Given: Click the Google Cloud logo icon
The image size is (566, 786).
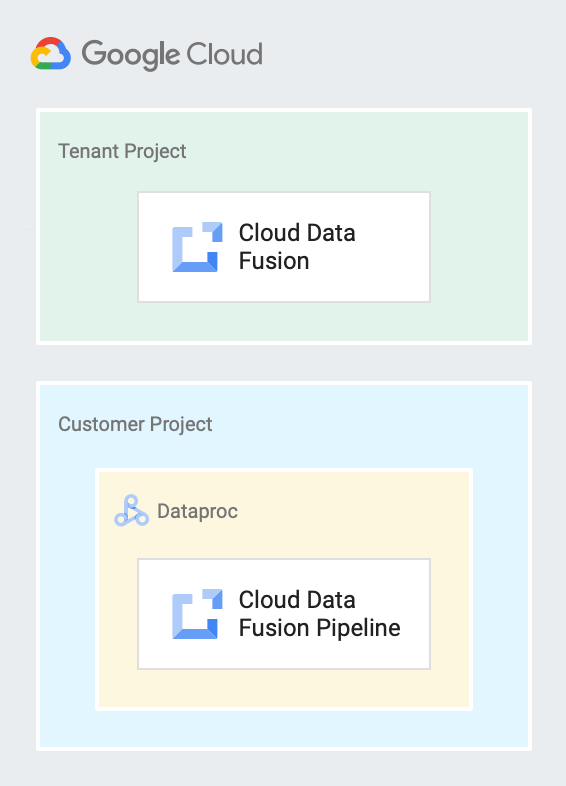Looking at the screenshot, I should click(51, 53).
